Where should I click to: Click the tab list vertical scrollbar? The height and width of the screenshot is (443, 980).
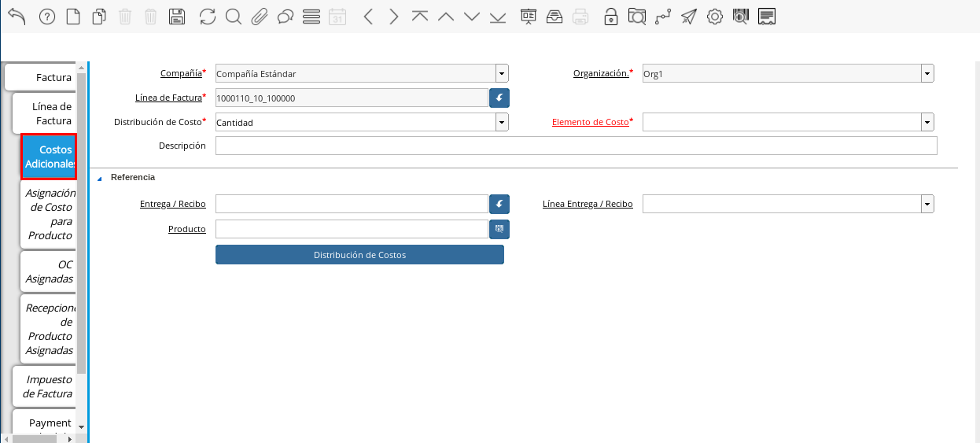click(x=81, y=224)
